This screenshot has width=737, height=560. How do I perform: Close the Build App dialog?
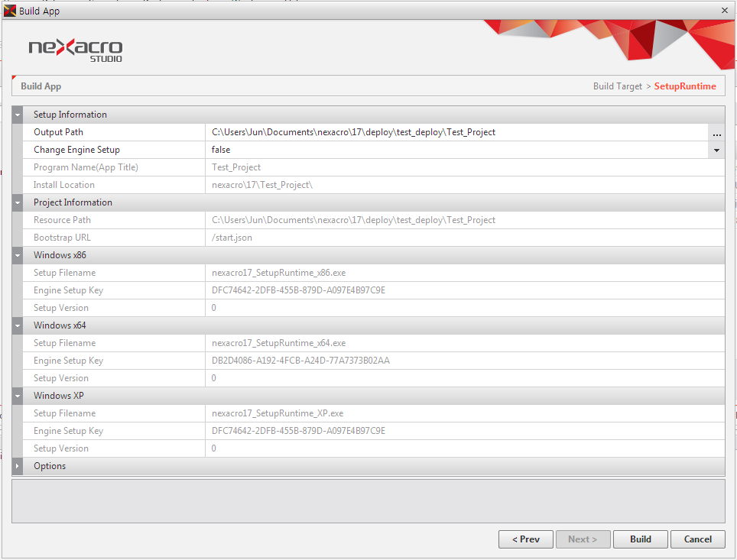(724, 10)
